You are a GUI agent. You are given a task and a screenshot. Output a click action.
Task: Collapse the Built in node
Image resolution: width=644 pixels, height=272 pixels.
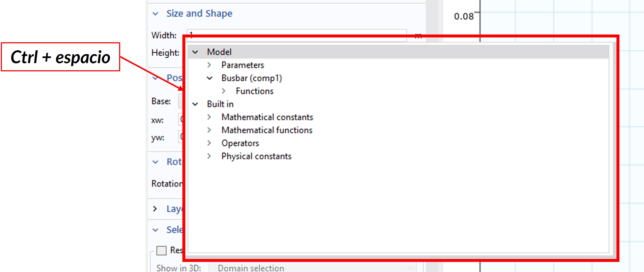(x=195, y=104)
